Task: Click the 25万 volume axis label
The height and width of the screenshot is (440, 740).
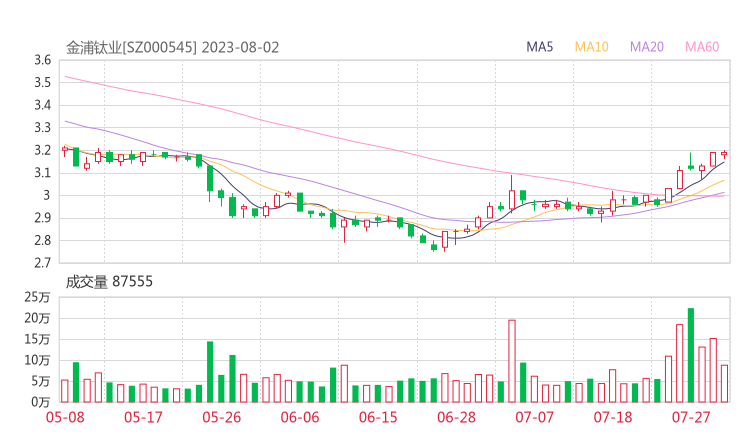Action: coord(37,297)
